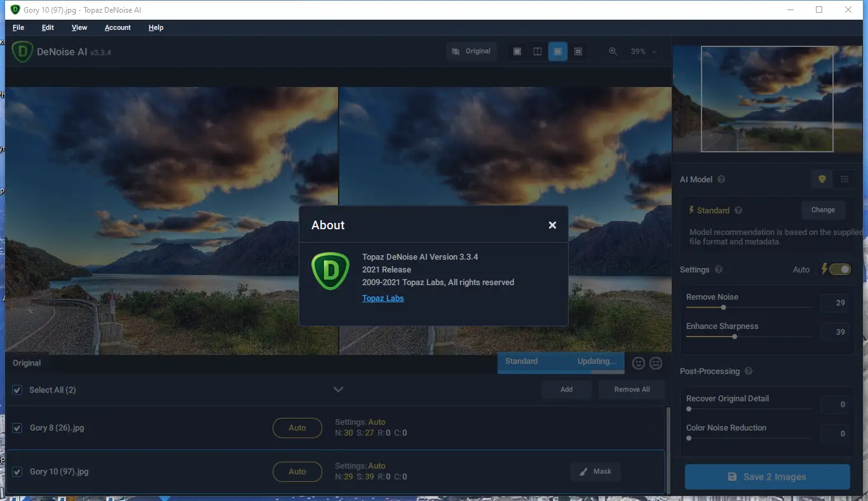Click the Color Noise Reduction value field

pyautogui.click(x=835, y=434)
